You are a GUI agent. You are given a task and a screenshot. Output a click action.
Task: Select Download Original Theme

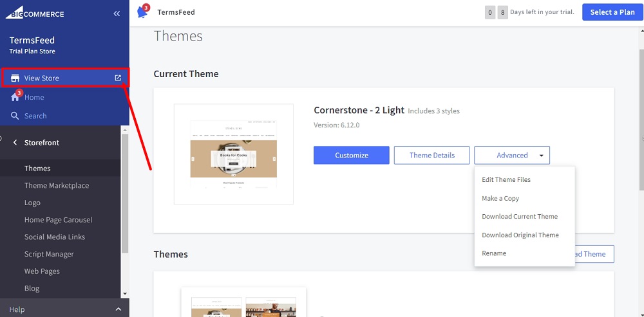pyautogui.click(x=520, y=235)
